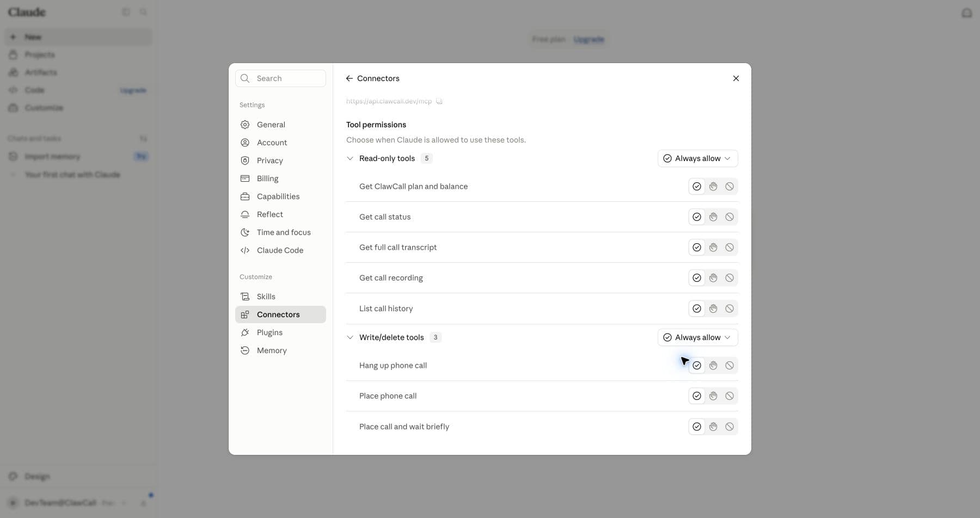The image size is (980, 518).
Task: Block the Get call recording tool
Action: pos(730,278)
